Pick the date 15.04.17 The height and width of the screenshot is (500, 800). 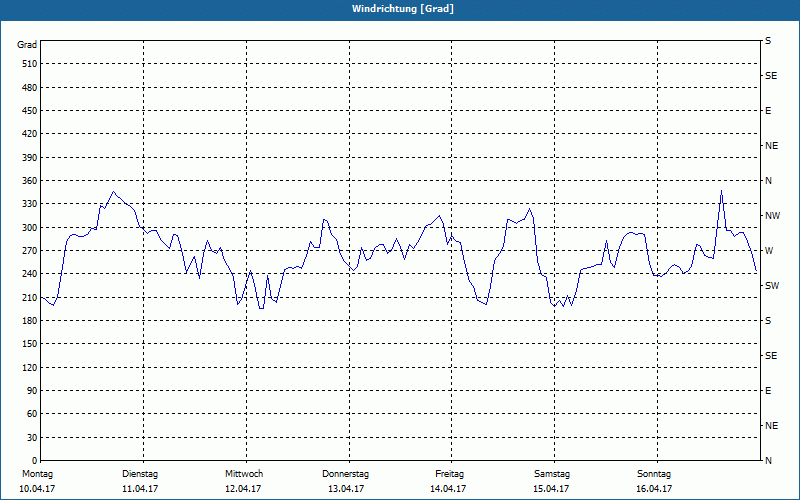click(551, 489)
